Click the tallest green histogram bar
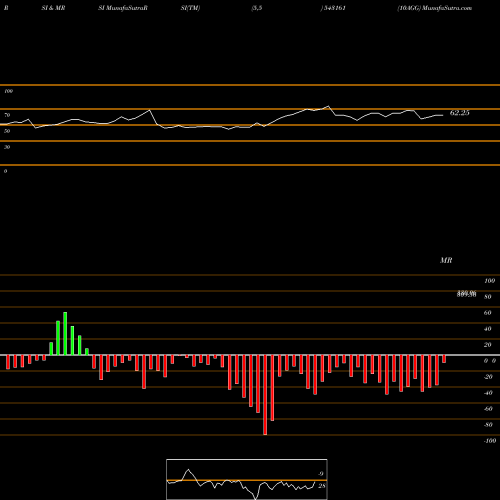 pos(65,333)
